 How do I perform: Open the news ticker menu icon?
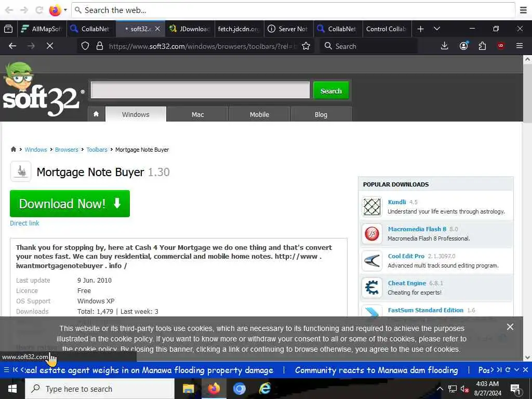tap(6, 370)
